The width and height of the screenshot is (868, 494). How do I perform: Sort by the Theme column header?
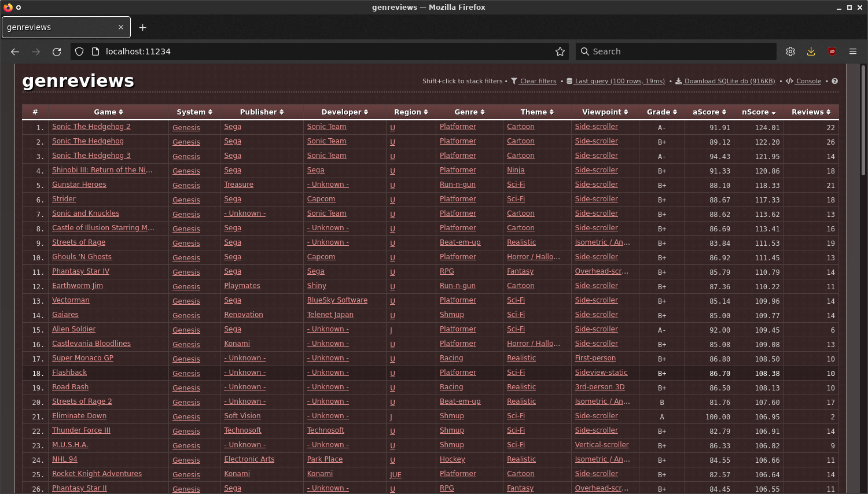click(538, 112)
